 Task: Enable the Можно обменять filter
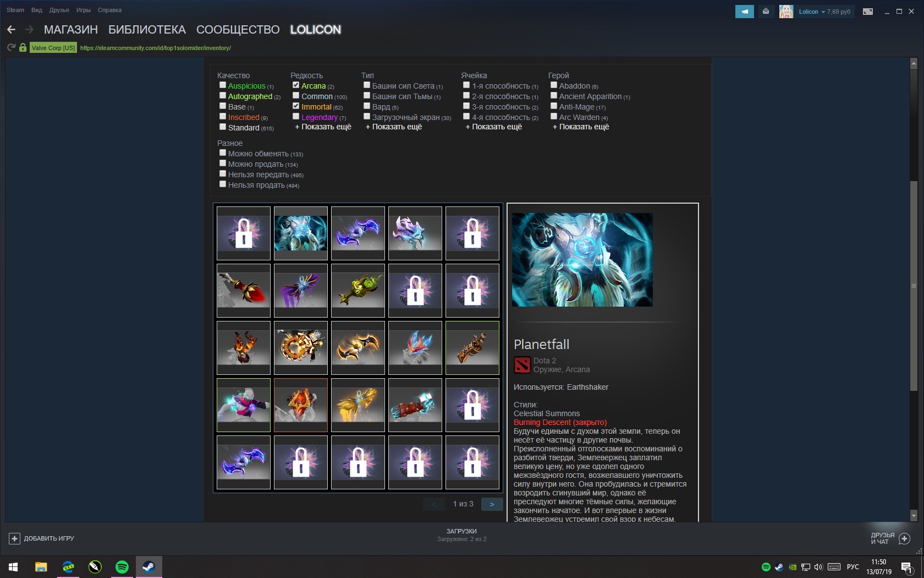pos(223,153)
